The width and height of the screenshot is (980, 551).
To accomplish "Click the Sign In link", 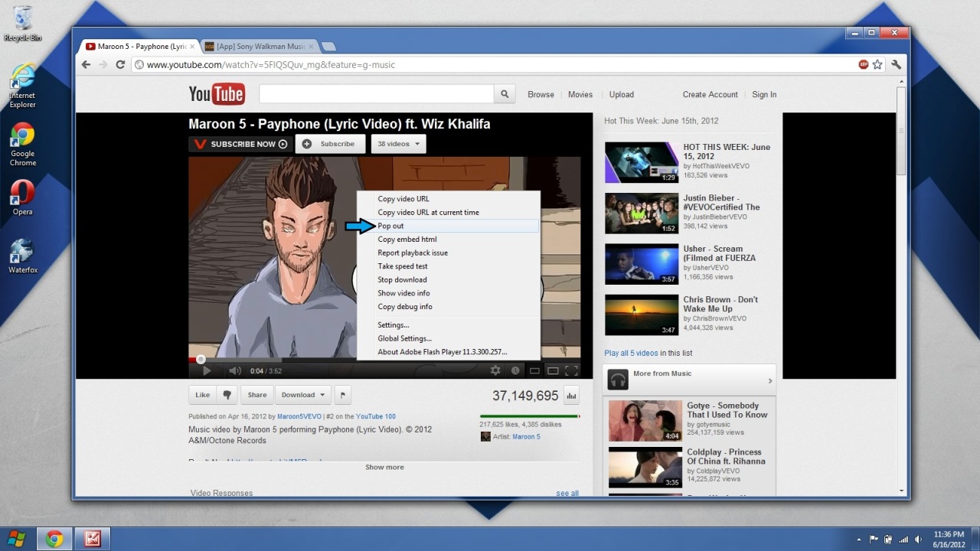I will click(764, 95).
